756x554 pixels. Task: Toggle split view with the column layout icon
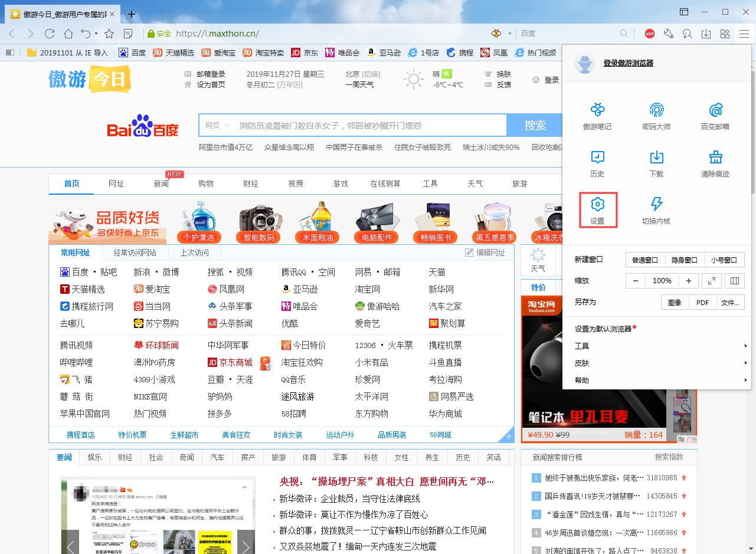(x=734, y=280)
